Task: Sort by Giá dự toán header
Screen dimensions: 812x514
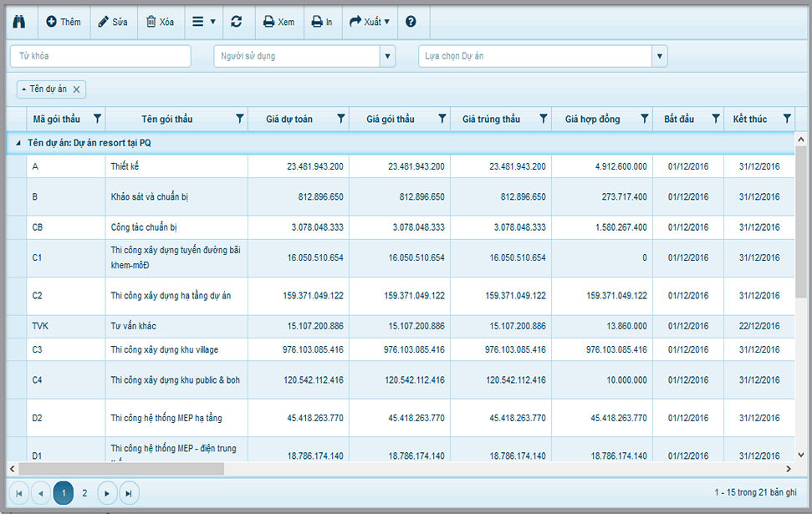Action: pyautogui.click(x=289, y=119)
